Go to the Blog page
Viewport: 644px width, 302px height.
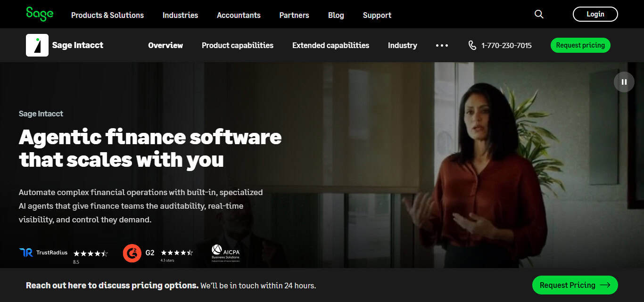pyautogui.click(x=336, y=15)
